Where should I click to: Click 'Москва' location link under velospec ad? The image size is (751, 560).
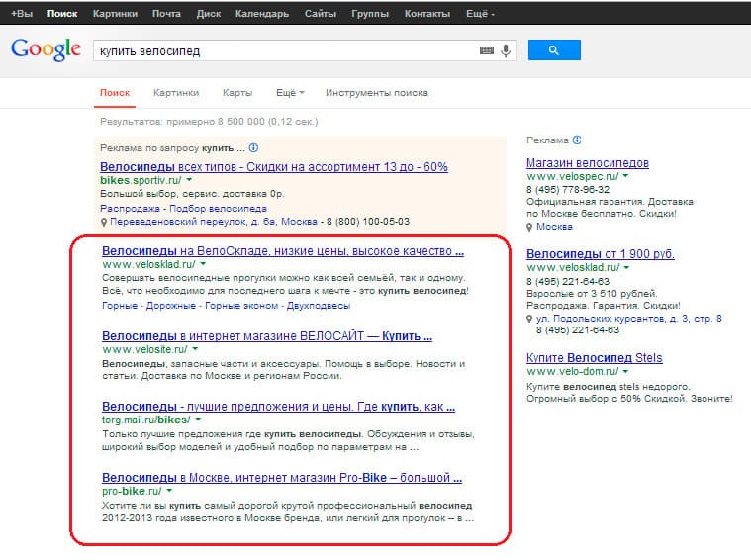554,227
